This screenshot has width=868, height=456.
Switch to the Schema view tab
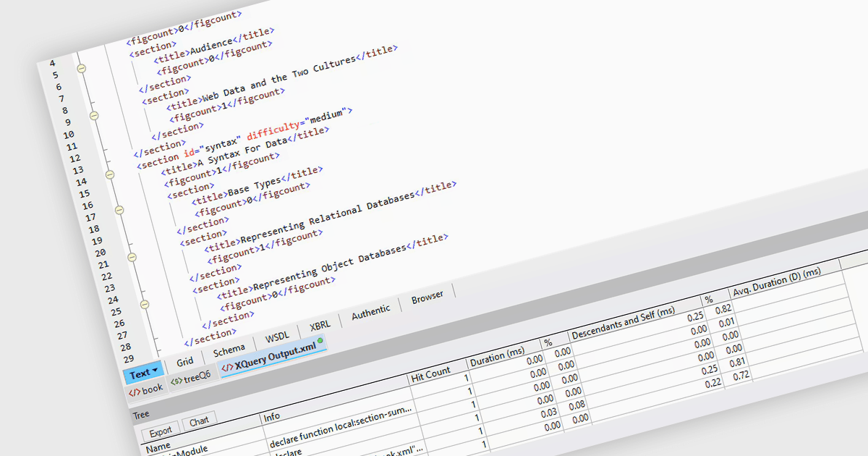click(229, 350)
